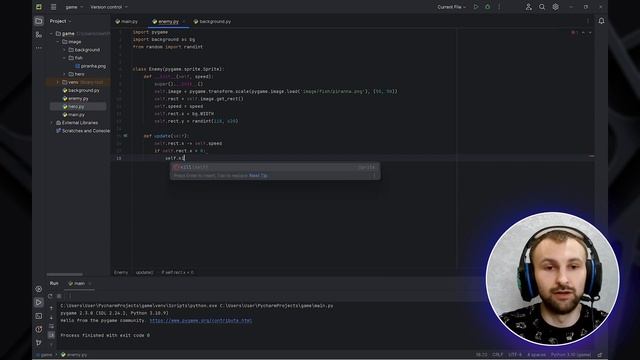Switch to the background.py editor tab
Viewport: 640px width, 360px height.
click(x=212, y=21)
